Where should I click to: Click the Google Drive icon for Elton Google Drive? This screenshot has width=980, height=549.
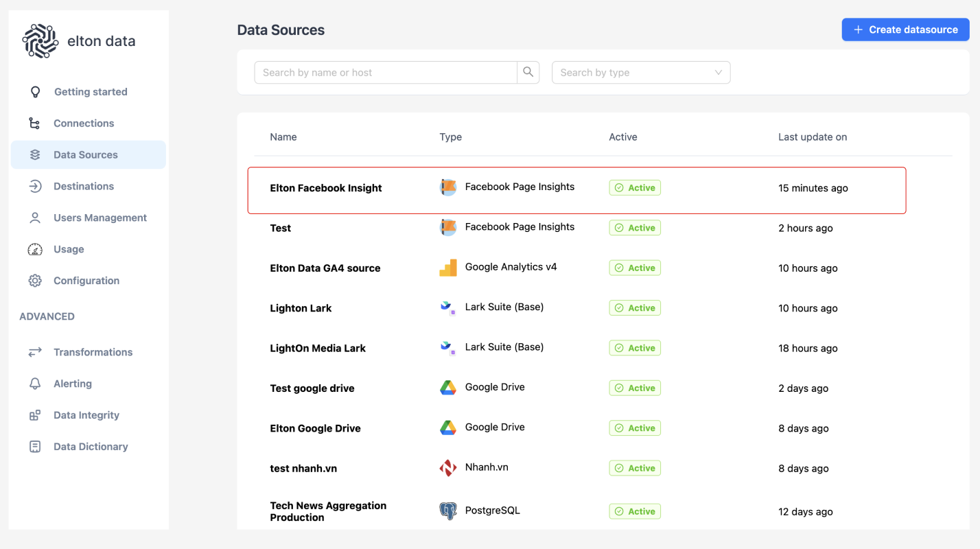pyautogui.click(x=447, y=427)
